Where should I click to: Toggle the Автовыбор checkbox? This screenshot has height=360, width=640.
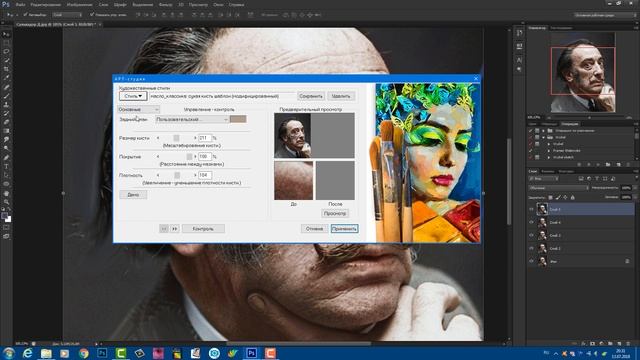25,15
